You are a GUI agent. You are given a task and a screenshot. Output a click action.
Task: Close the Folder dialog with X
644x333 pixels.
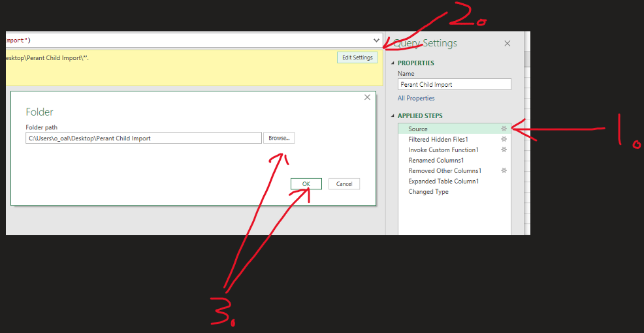(367, 97)
